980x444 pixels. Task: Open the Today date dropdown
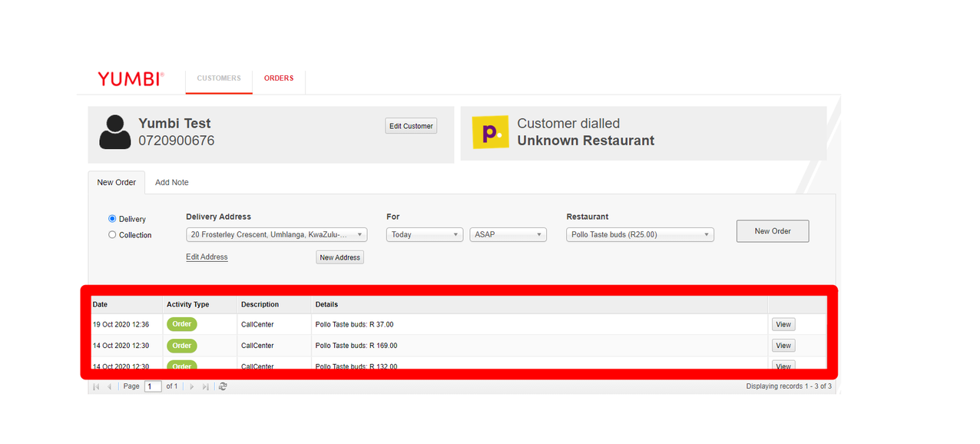tap(425, 234)
